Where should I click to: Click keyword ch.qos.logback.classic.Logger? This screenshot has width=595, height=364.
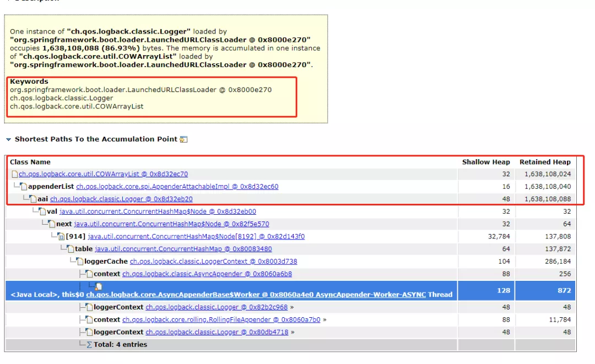pos(62,98)
